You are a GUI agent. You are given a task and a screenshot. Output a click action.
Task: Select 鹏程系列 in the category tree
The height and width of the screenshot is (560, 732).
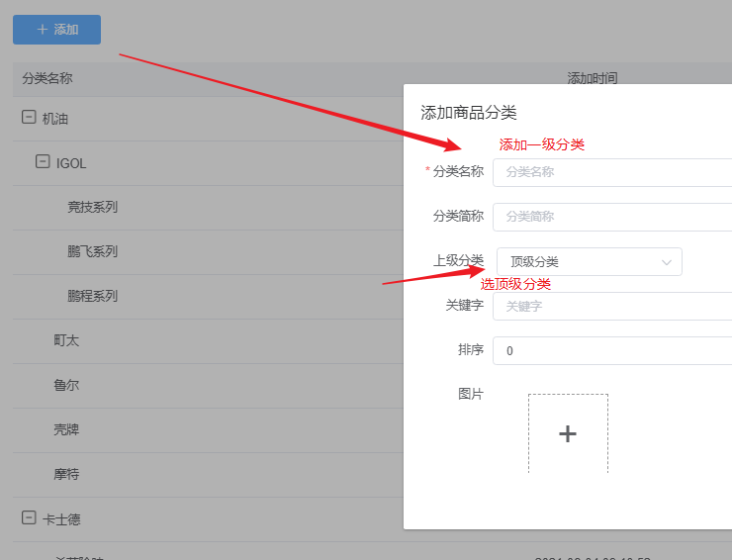tap(92, 296)
